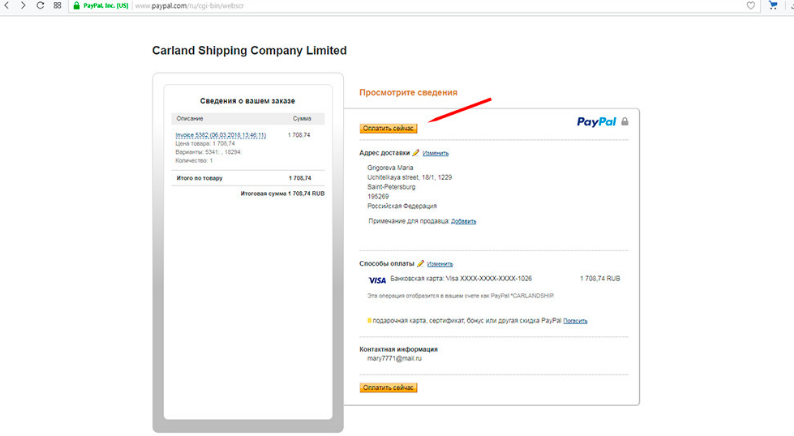Open the Invoice 5362 link

coord(221,135)
